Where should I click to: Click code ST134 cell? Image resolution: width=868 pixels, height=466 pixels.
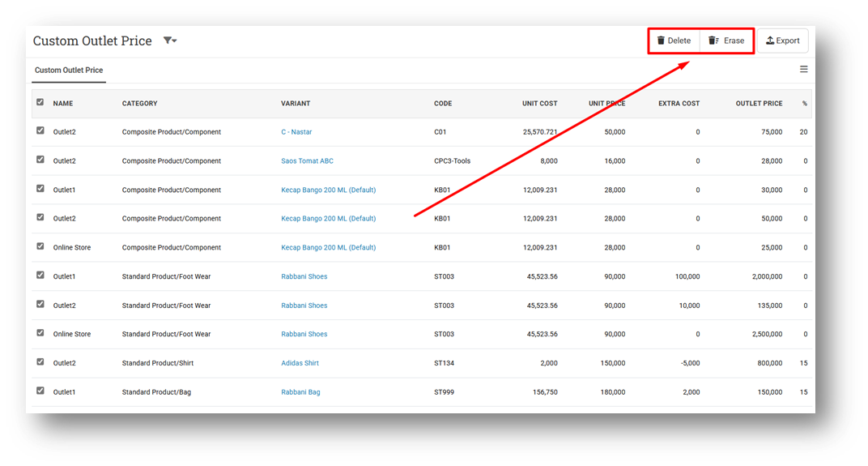pos(444,363)
